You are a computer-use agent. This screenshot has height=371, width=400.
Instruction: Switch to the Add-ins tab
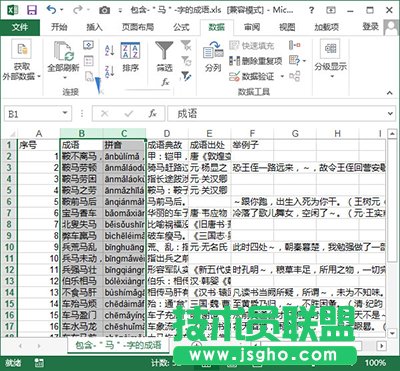[x=326, y=27]
